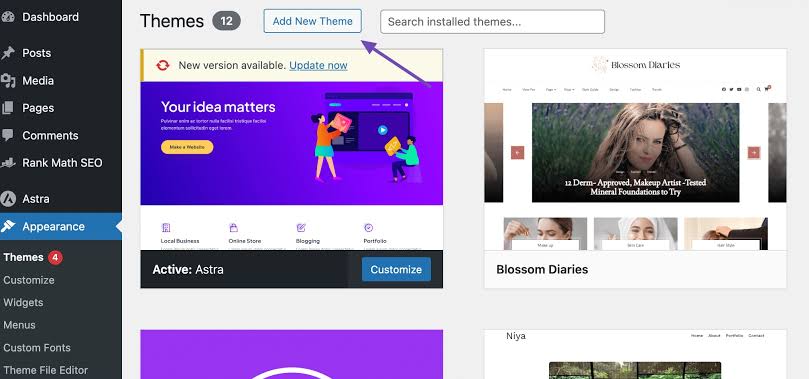Click the Update now link
The height and width of the screenshot is (379, 809).
[x=318, y=65]
